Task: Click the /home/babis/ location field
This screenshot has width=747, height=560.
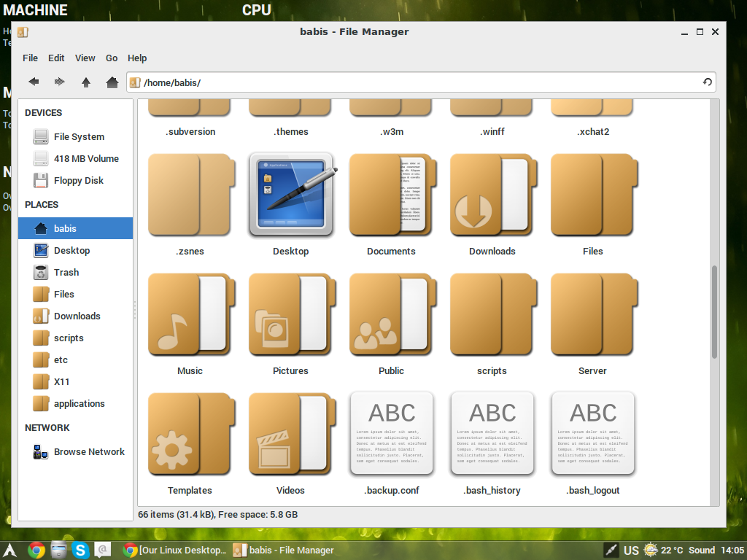Action: click(421, 82)
